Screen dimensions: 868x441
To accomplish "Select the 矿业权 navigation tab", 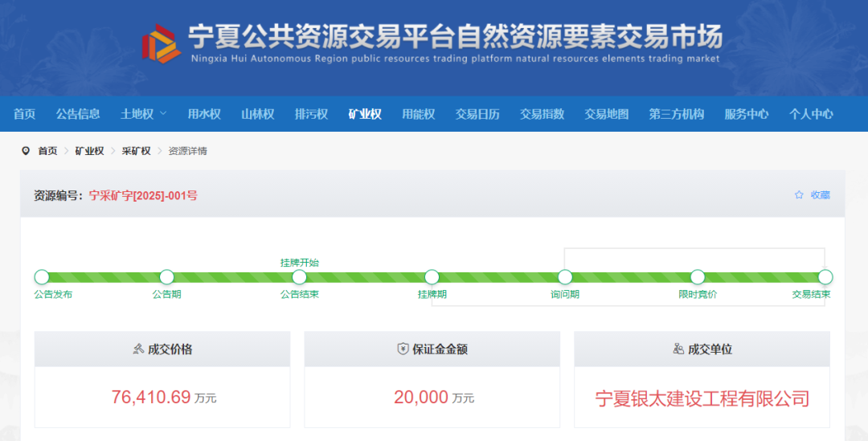I will click(365, 114).
